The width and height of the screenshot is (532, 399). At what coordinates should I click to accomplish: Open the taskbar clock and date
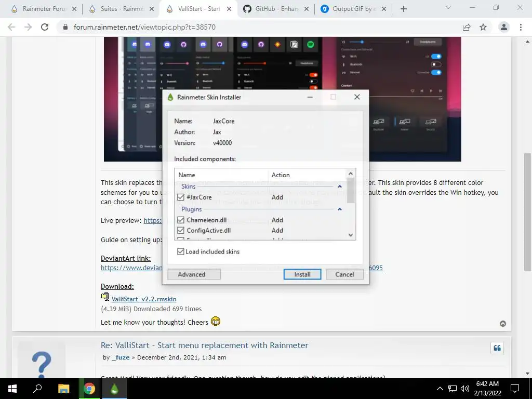[487, 389]
